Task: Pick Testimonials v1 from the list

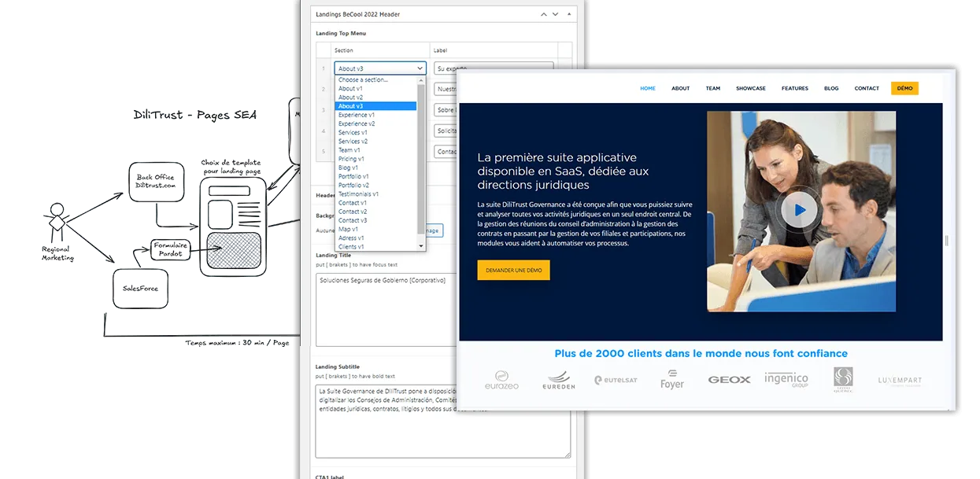Action: (x=375, y=194)
